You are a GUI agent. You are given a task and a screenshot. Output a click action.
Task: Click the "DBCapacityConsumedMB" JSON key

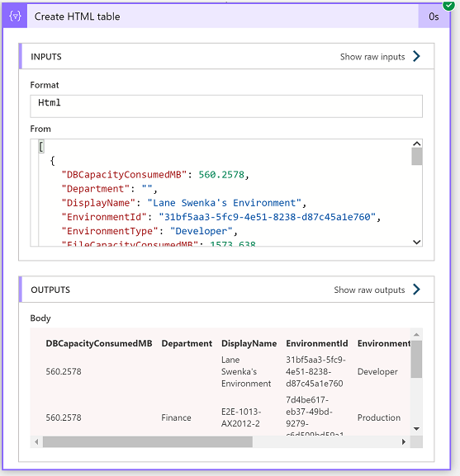click(124, 175)
